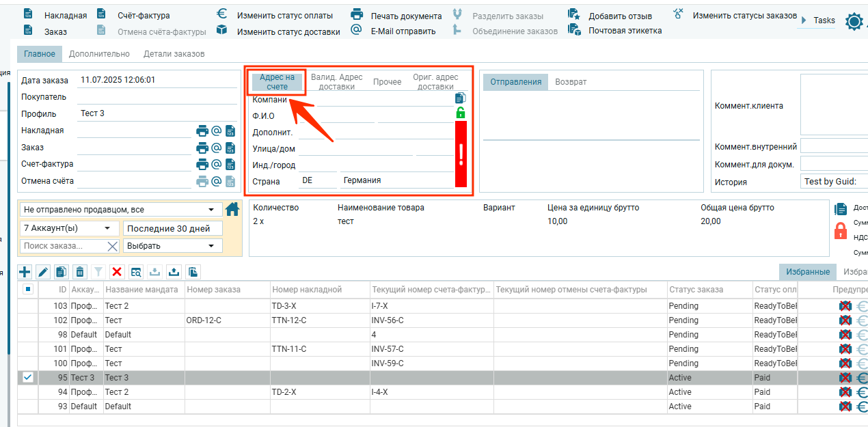Expand the '7 Аккаунт(ы)' dropdown
This screenshot has height=427, width=868.
pyautogui.click(x=68, y=228)
